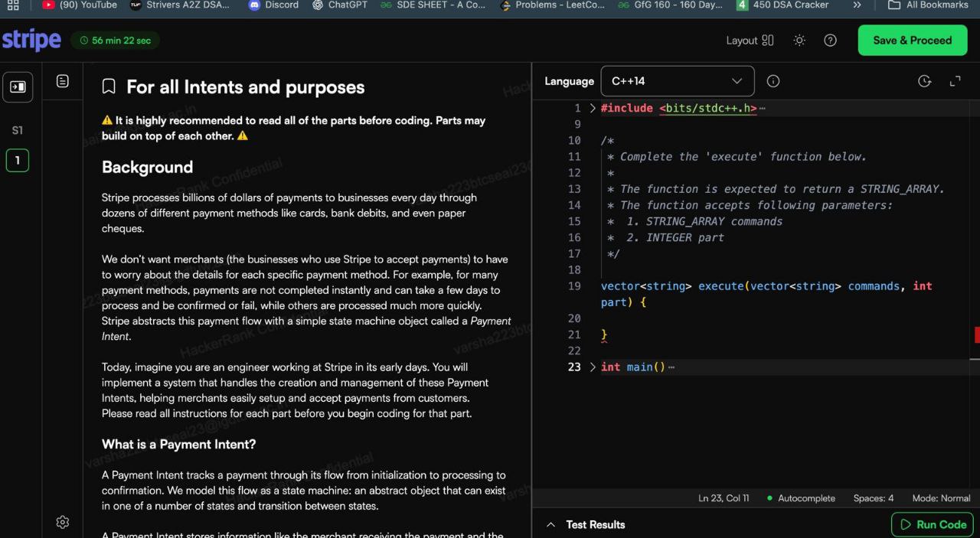The height and width of the screenshot is (538, 980).
Task: Switch to the Discord bookmark
Action: tap(273, 5)
